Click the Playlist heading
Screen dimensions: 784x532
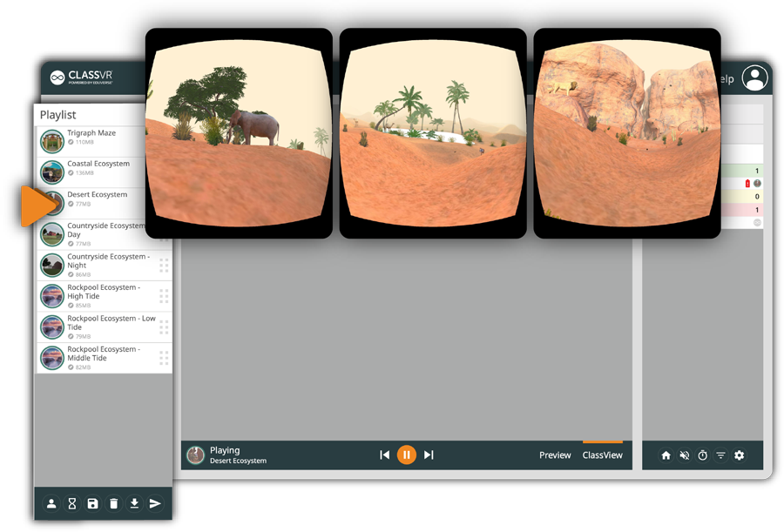pyautogui.click(x=58, y=115)
